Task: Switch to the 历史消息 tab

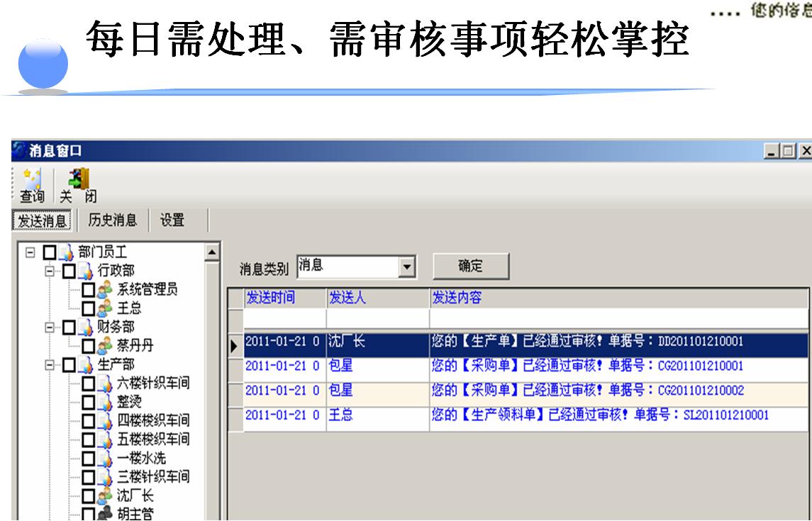Action: click(x=112, y=220)
